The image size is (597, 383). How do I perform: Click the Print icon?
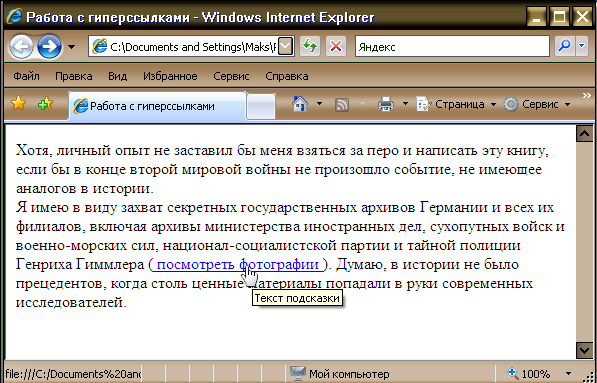[386, 104]
